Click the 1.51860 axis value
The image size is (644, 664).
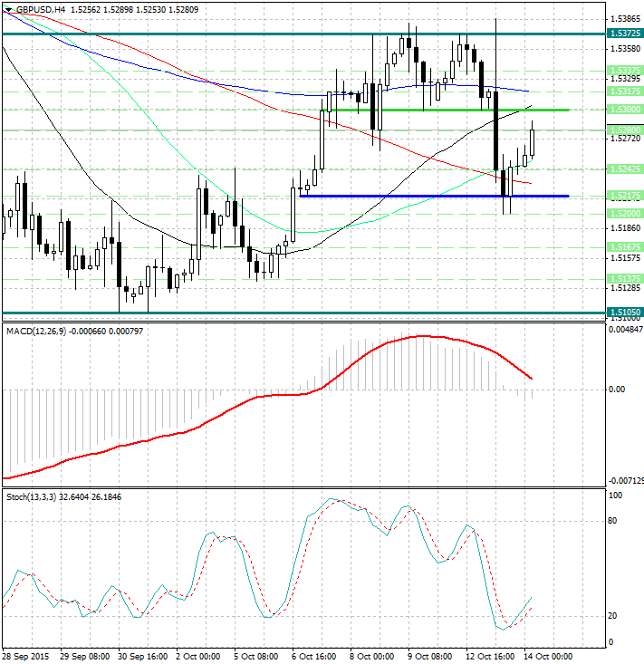coord(626,228)
